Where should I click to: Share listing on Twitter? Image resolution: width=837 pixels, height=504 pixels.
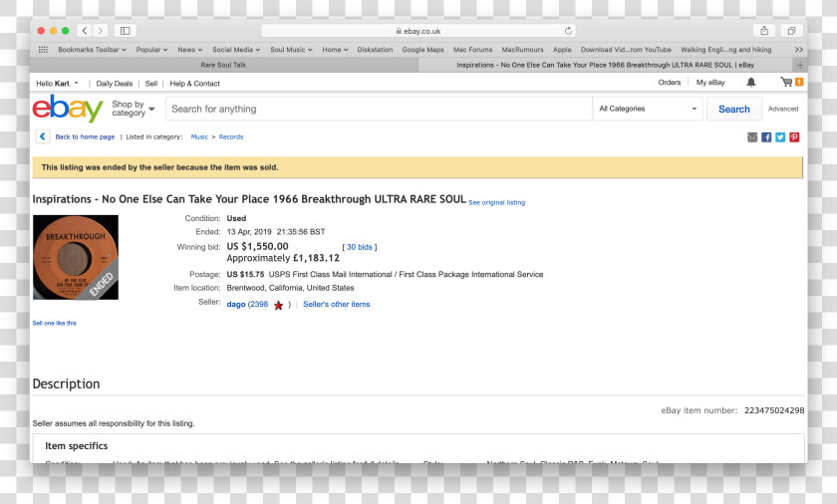[780, 137]
